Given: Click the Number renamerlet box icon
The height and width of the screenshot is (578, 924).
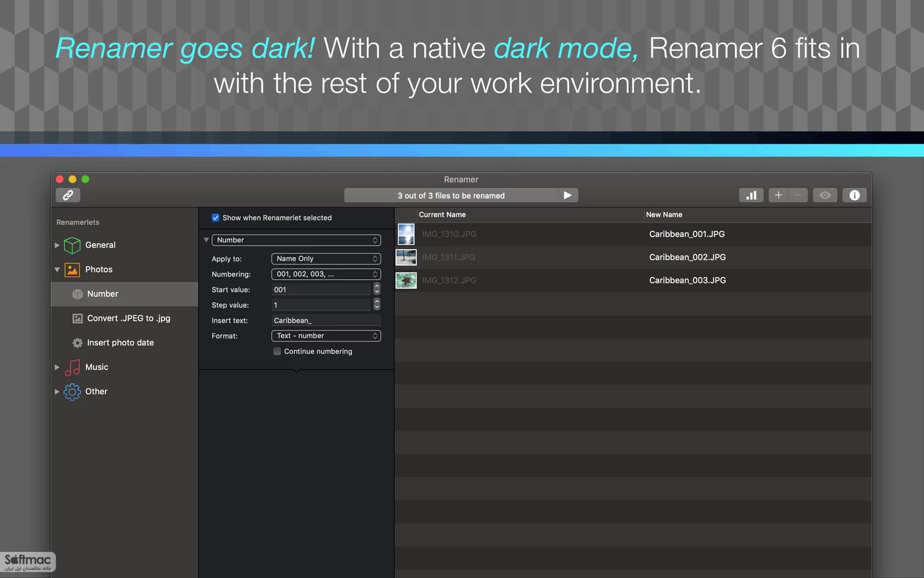Looking at the screenshot, I should coord(78,294).
